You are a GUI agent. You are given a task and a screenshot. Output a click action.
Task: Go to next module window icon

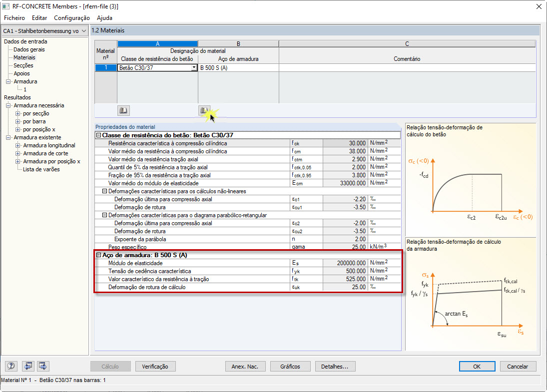pos(43,366)
